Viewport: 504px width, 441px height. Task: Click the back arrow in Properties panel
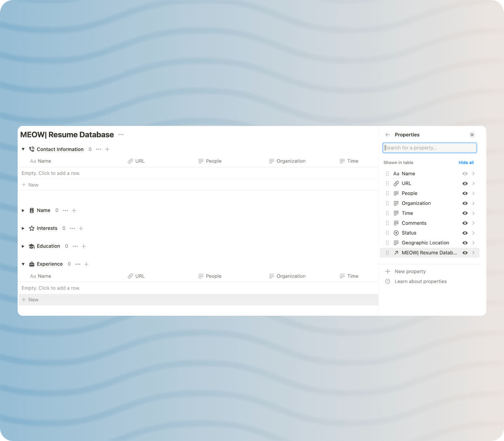[x=387, y=135]
